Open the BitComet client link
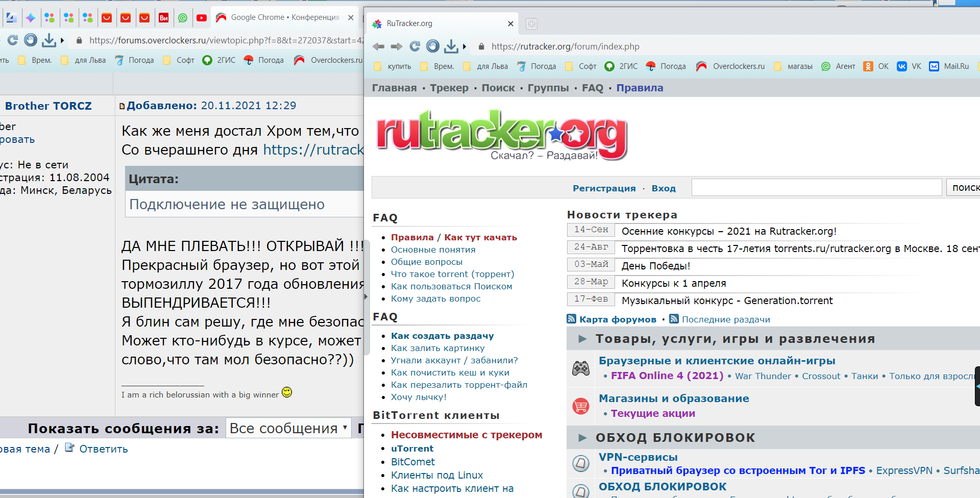This screenshot has height=498, width=980. (413, 462)
